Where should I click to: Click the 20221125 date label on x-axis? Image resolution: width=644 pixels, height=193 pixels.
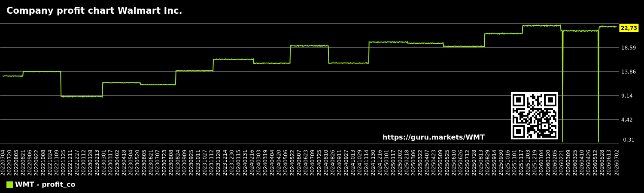tap(64, 163)
